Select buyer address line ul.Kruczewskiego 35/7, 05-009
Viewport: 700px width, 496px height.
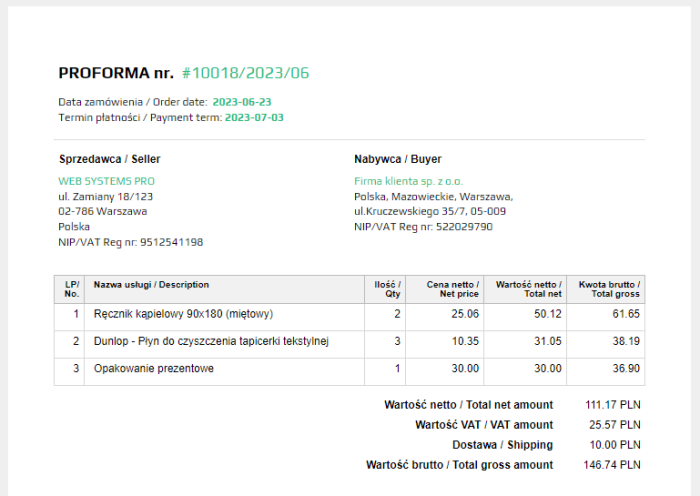pyautogui.click(x=430, y=212)
